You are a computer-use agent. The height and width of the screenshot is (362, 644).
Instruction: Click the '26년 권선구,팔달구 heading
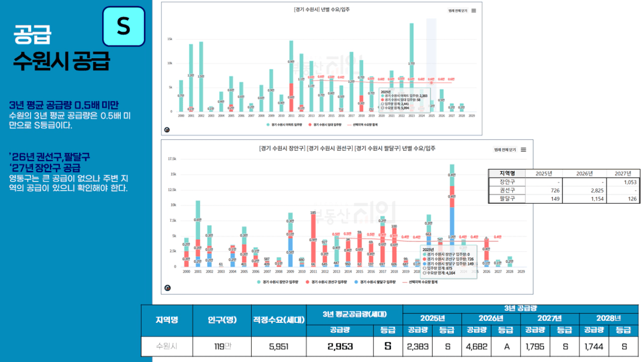pos(50,157)
